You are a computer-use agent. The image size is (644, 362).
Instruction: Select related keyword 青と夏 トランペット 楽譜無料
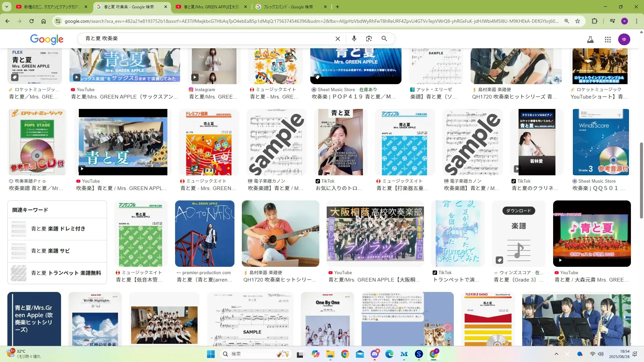66,273
